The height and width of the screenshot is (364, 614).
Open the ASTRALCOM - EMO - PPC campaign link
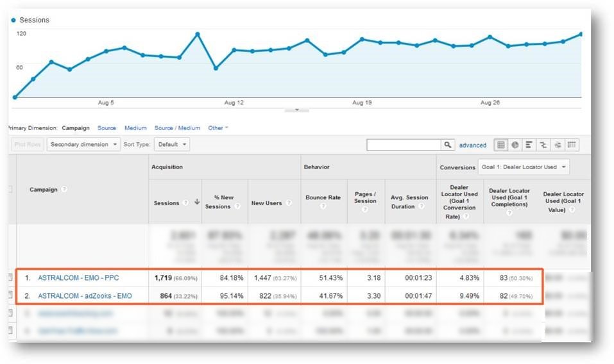tap(78, 278)
